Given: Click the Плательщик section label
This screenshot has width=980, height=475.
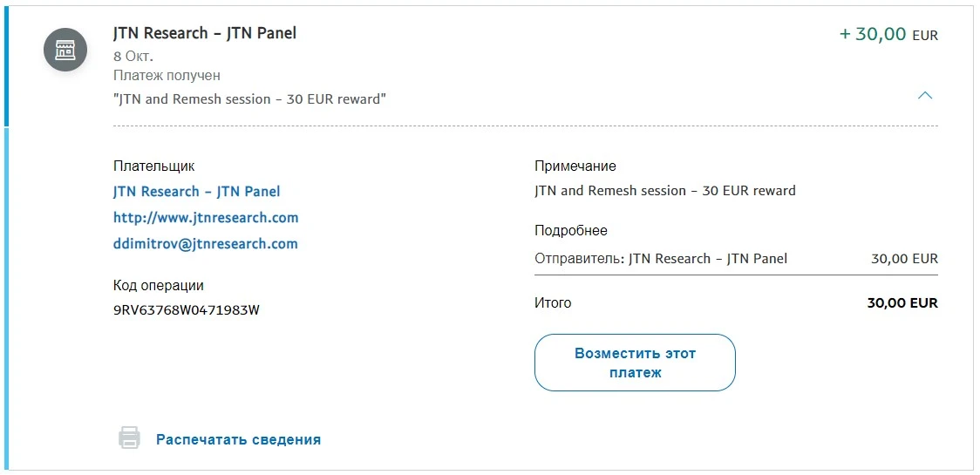Looking at the screenshot, I should (x=153, y=166).
